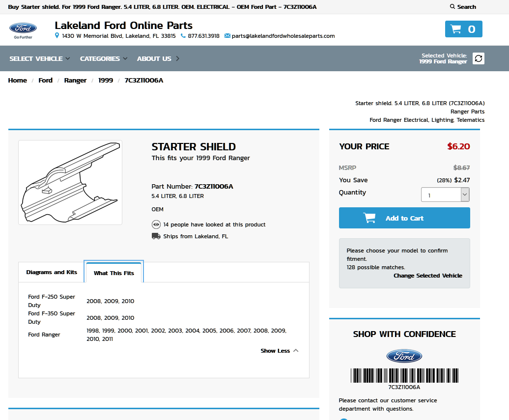Click the phone icon next to 877.631.3918
The image size is (509, 420).
tap(183, 36)
